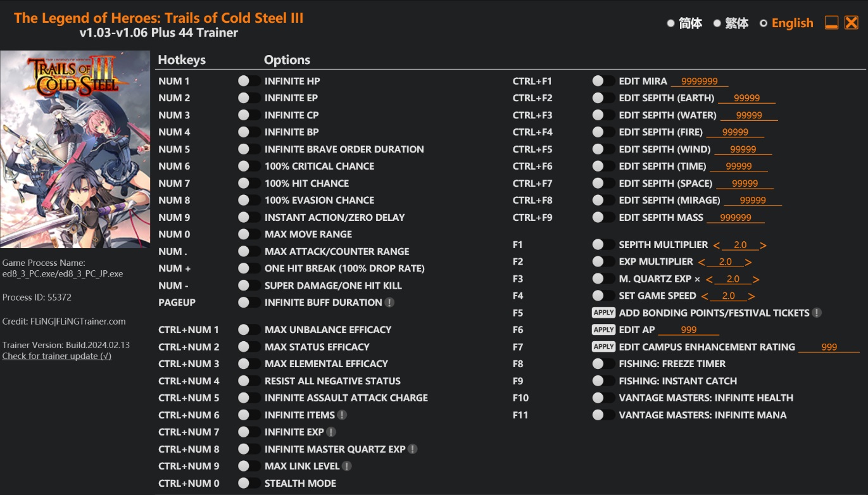Image resolution: width=868 pixels, height=495 pixels.
Task: Open the Check for trainer update link
Action: click(57, 356)
